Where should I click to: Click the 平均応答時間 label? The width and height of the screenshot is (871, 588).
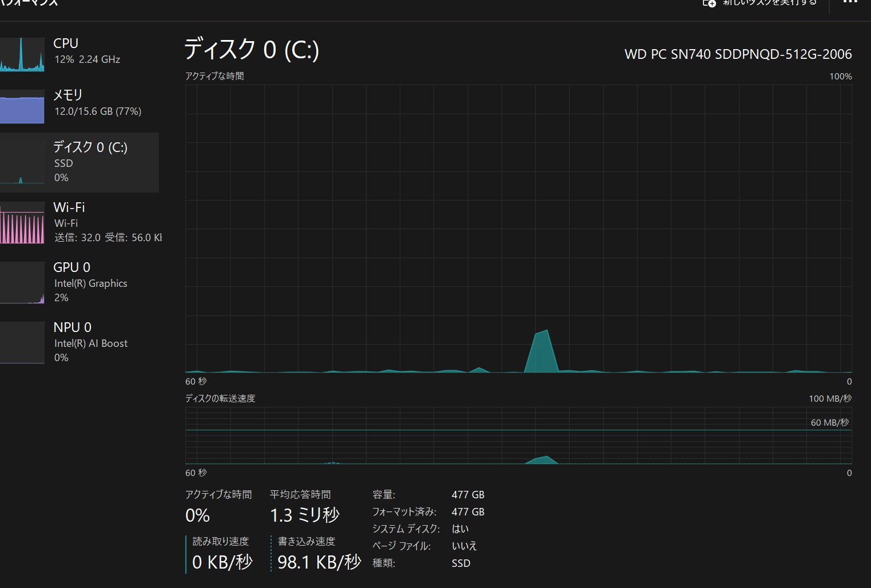[300, 494]
